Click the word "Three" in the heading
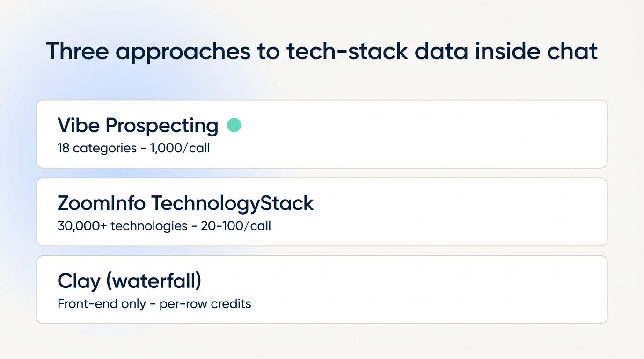Screen dimensions: 644x359 click(78, 50)
